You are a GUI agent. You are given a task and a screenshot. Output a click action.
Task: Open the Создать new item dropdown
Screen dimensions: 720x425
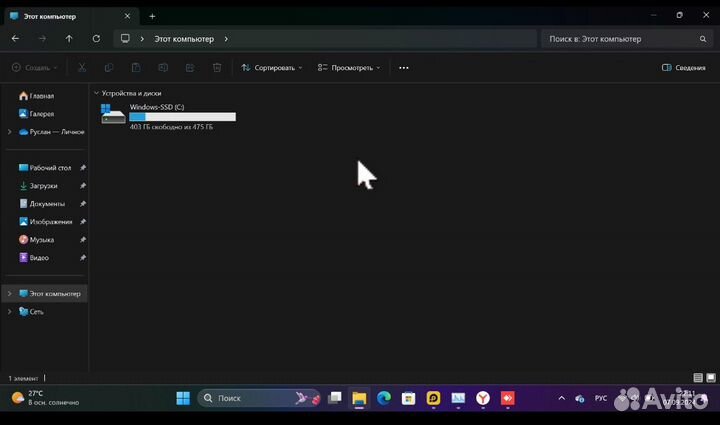(34, 67)
